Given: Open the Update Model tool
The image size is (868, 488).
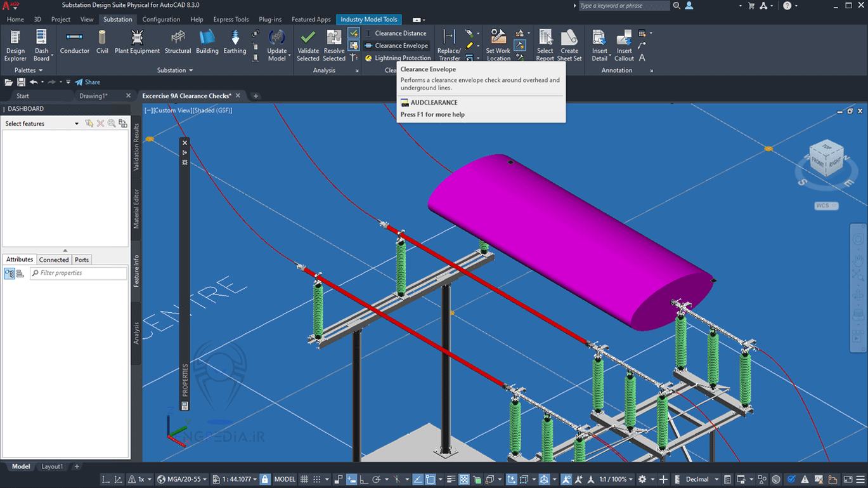Looking at the screenshot, I should click(277, 43).
